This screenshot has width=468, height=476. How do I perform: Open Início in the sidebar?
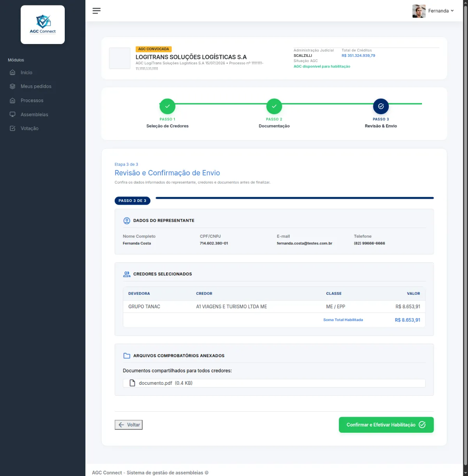coord(27,73)
